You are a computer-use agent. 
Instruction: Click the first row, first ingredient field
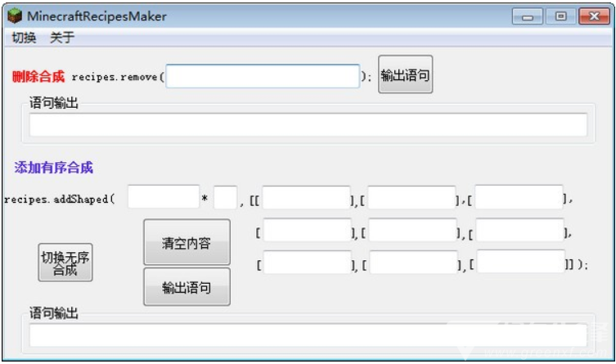pos(307,197)
